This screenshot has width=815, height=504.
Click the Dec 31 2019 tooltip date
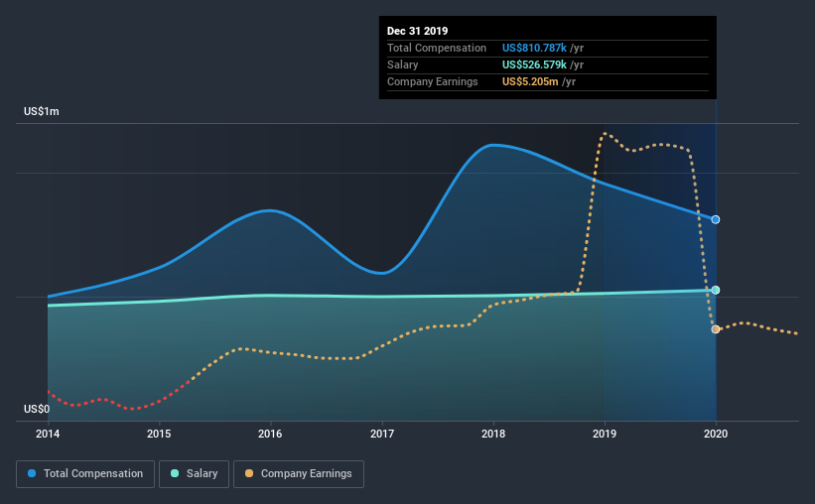pyautogui.click(x=417, y=31)
